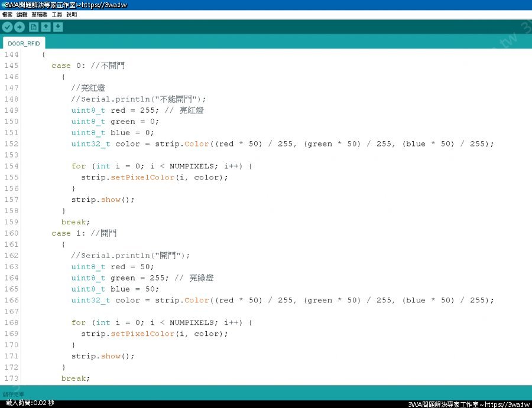Click line number 144 in the gutter

pos(11,54)
